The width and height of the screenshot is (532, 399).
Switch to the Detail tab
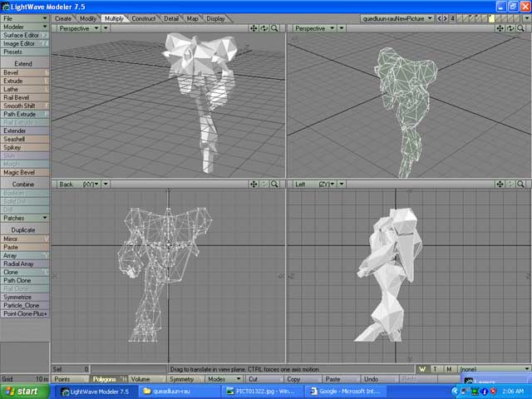(171, 18)
